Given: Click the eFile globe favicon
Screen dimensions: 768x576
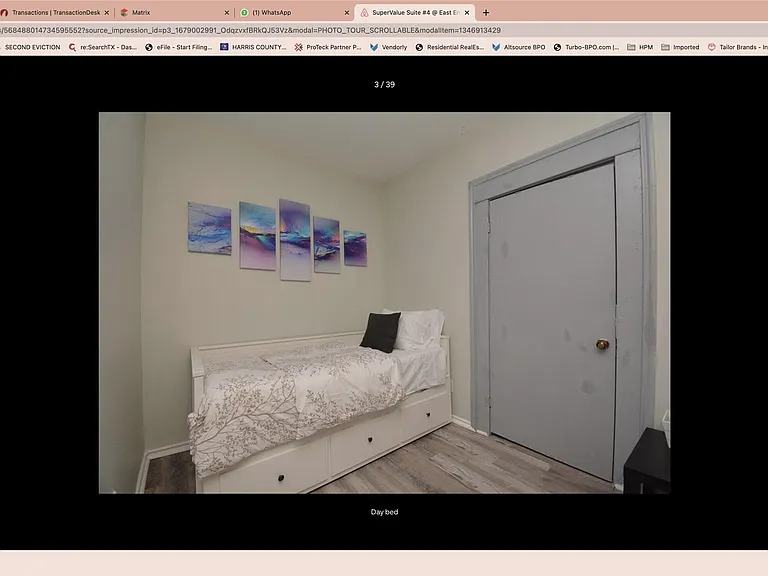Looking at the screenshot, I should click(149, 48).
